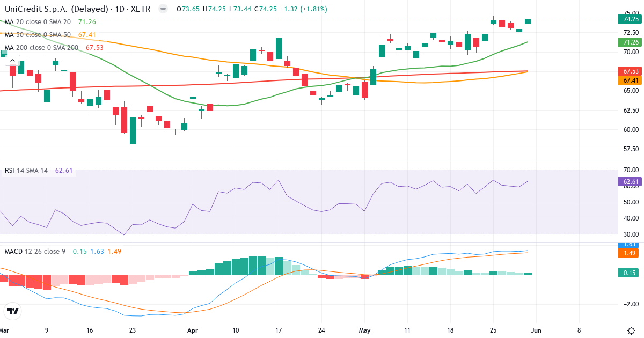
Task: Click the red 67.53 MA 200 axis label
Action: click(x=630, y=71)
